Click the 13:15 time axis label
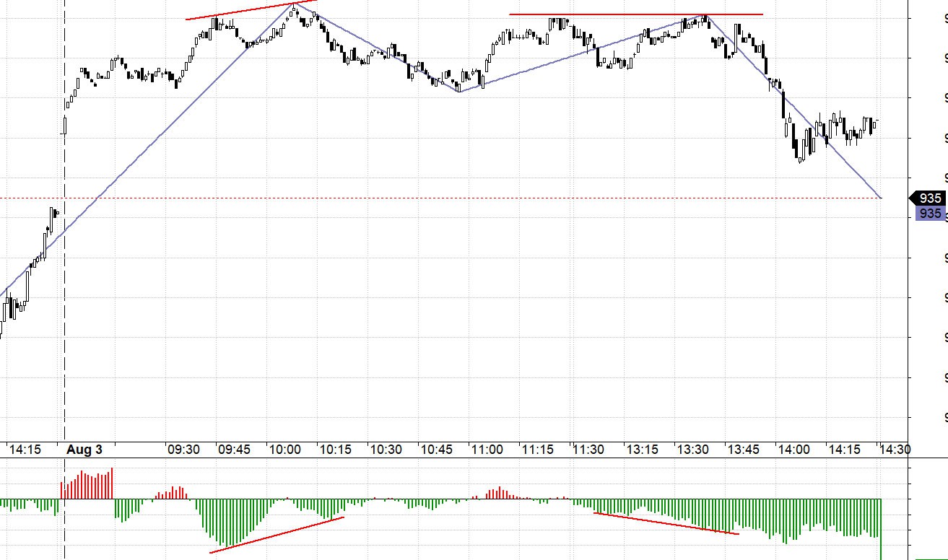Screen dimensions: 948x560 [642, 450]
